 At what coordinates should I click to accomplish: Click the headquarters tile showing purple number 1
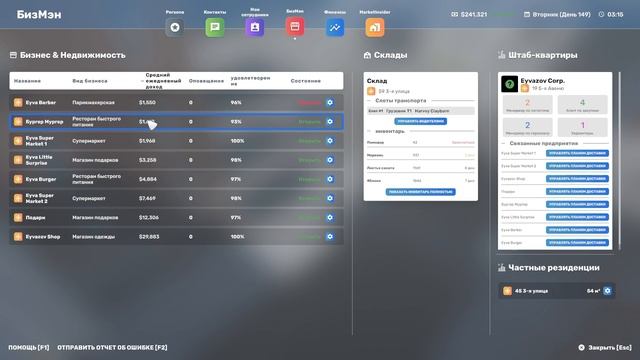582,127
